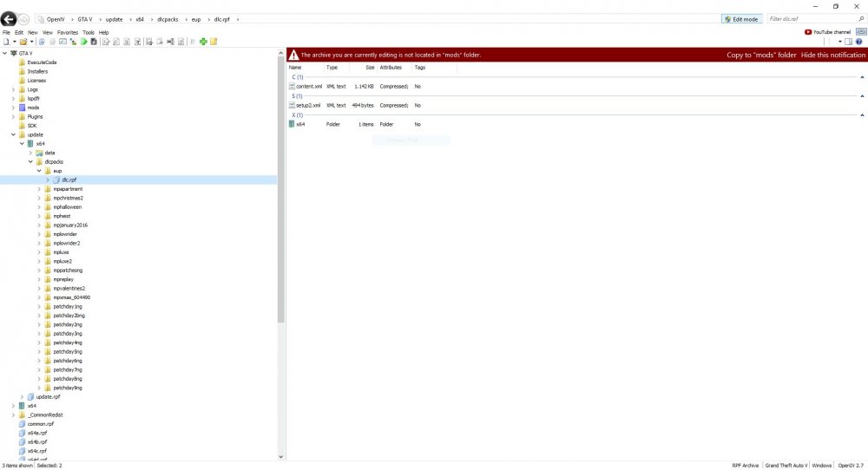This screenshot has height=470, width=868.
Task: Open the YouTube channel link
Action: point(832,32)
